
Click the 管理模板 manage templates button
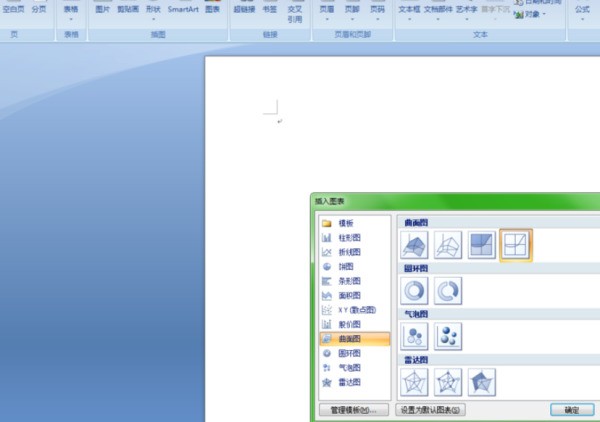pos(354,410)
